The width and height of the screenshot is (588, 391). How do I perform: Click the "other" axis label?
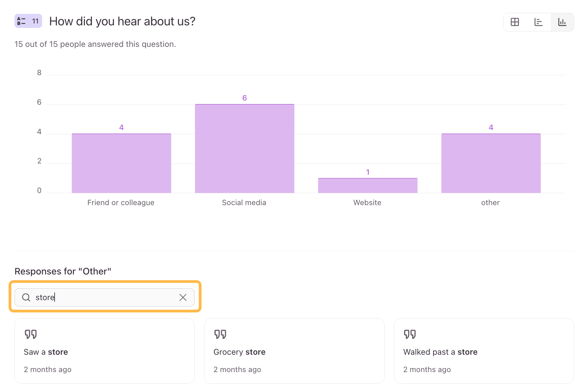tap(490, 203)
